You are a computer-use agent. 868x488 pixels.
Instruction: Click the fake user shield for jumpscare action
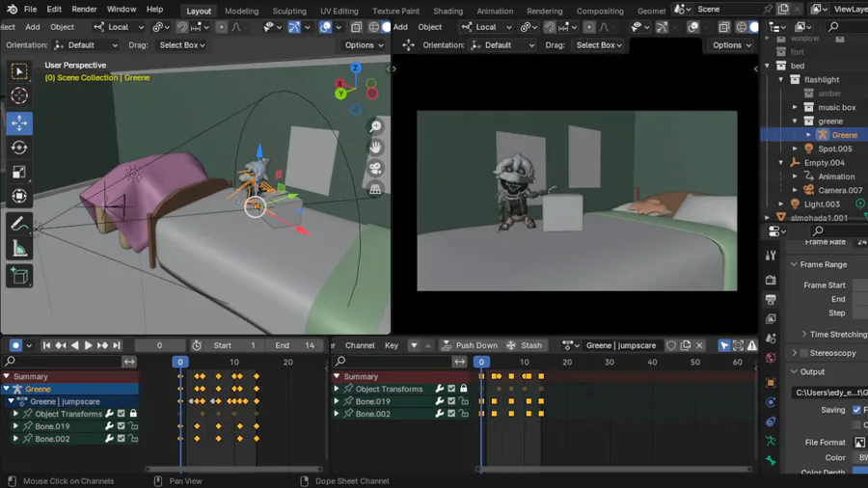(671, 345)
